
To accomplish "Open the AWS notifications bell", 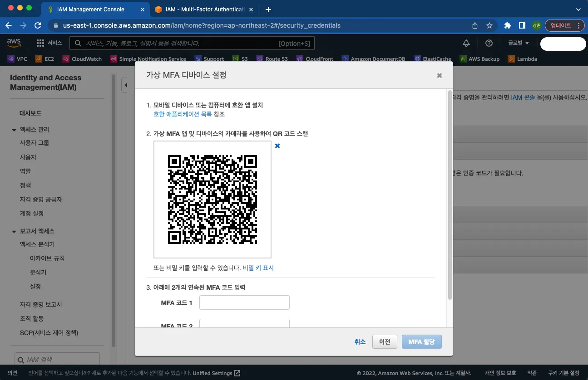I will coord(466,43).
